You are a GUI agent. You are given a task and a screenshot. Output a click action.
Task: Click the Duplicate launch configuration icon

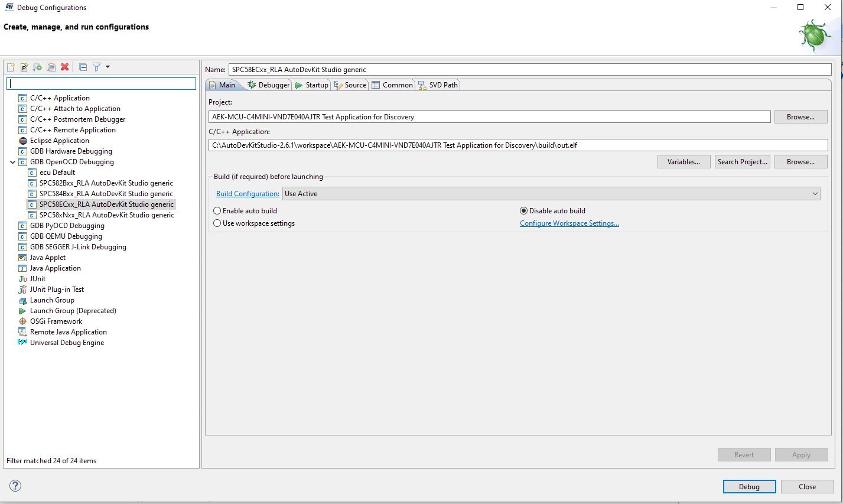51,67
